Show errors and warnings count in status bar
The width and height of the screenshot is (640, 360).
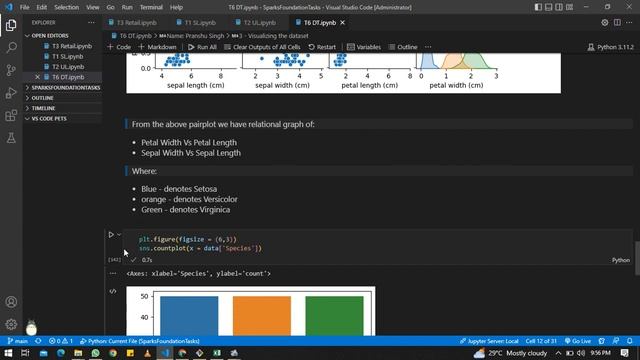click(x=60, y=341)
